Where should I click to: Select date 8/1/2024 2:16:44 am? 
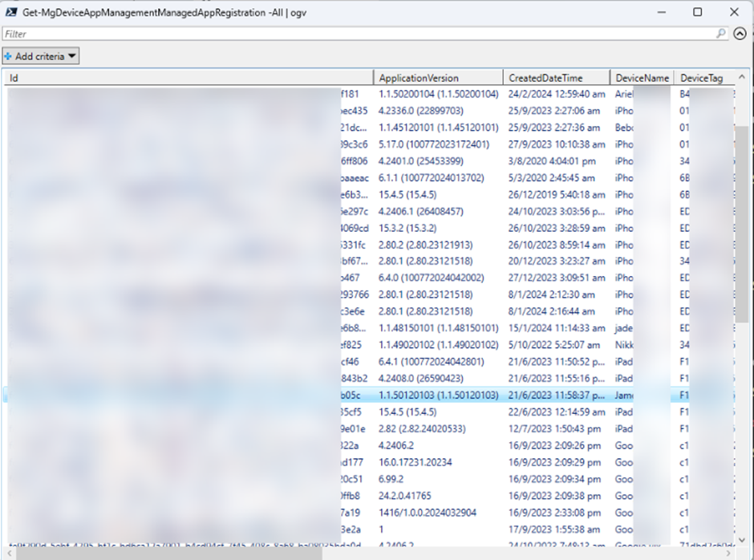click(x=551, y=311)
